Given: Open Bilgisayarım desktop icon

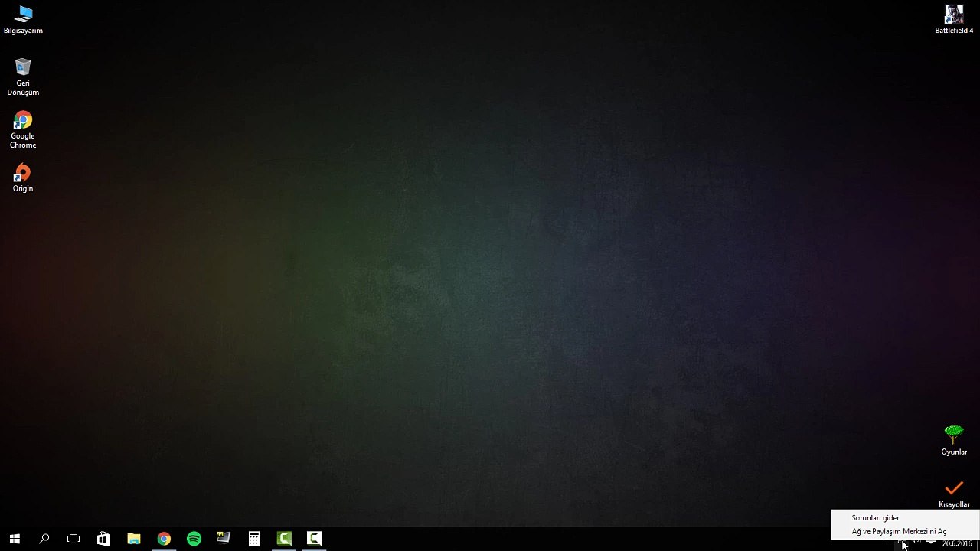Looking at the screenshot, I should [x=23, y=20].
